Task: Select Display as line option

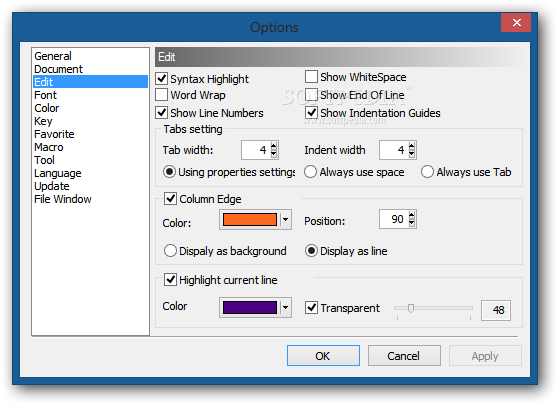Action: pyautogui.click(x=311, y=251)
